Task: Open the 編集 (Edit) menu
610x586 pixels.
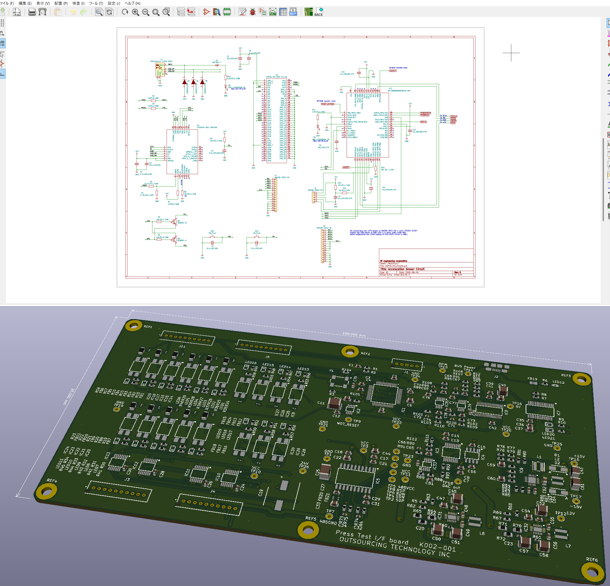Action: (25, 3)
